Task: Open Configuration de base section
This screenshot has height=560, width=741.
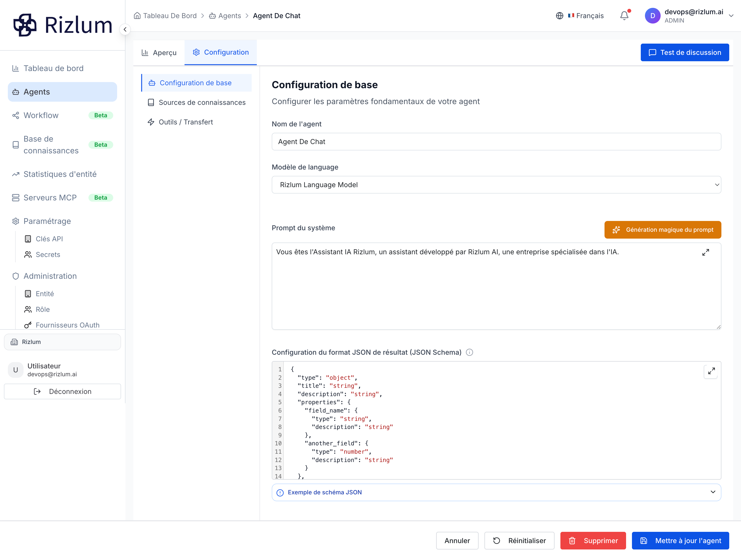Action: pyautogui.click(x=197, y=83)
